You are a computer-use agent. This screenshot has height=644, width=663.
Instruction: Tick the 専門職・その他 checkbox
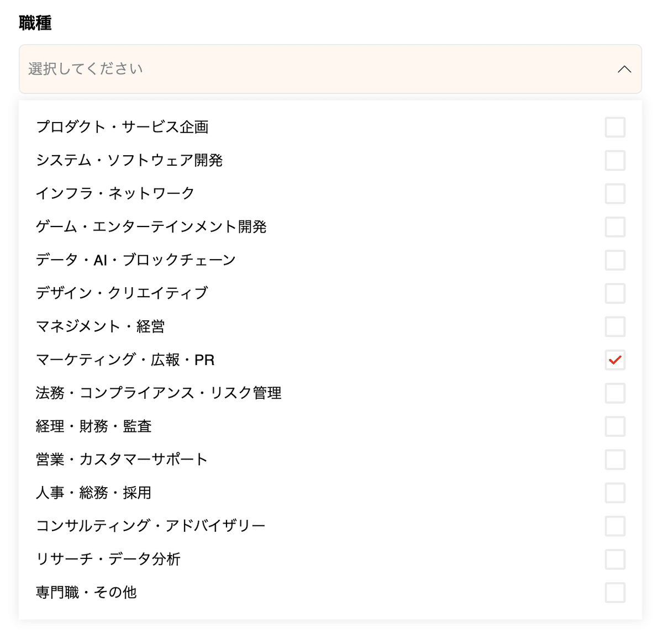(x=615, y=592)
